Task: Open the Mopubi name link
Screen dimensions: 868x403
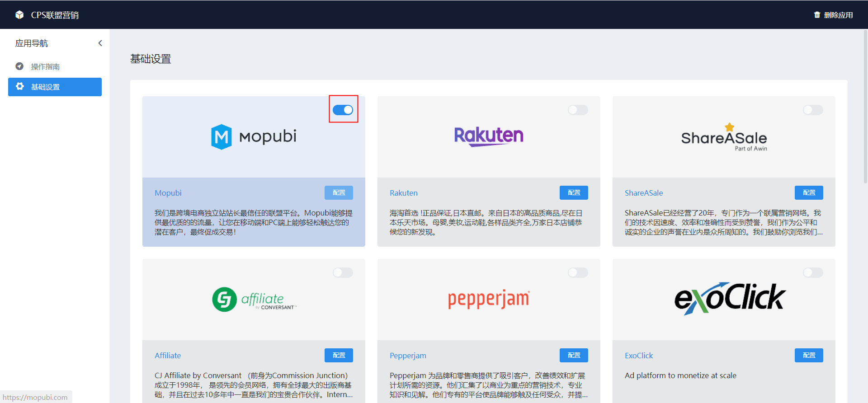Action: (168, 193)
